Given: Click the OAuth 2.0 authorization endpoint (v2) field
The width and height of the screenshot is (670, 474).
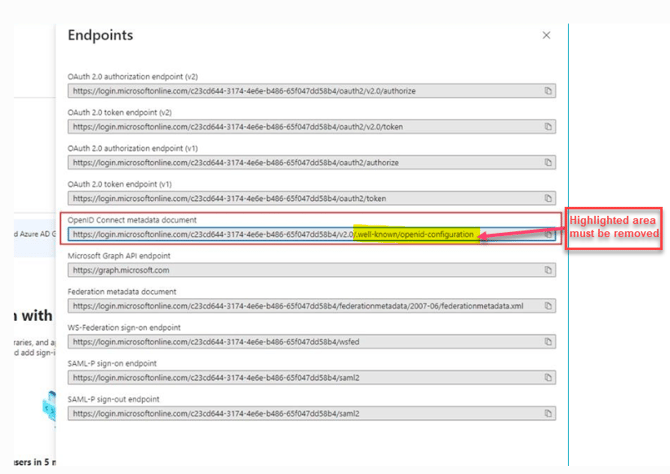Looking at the screenshot, I should point(300,91).
